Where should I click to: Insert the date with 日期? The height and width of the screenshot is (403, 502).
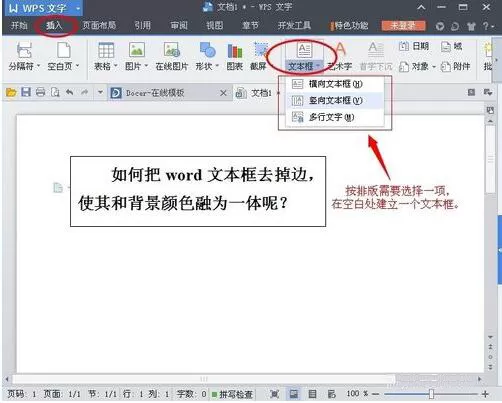click(x=414, y=46)
